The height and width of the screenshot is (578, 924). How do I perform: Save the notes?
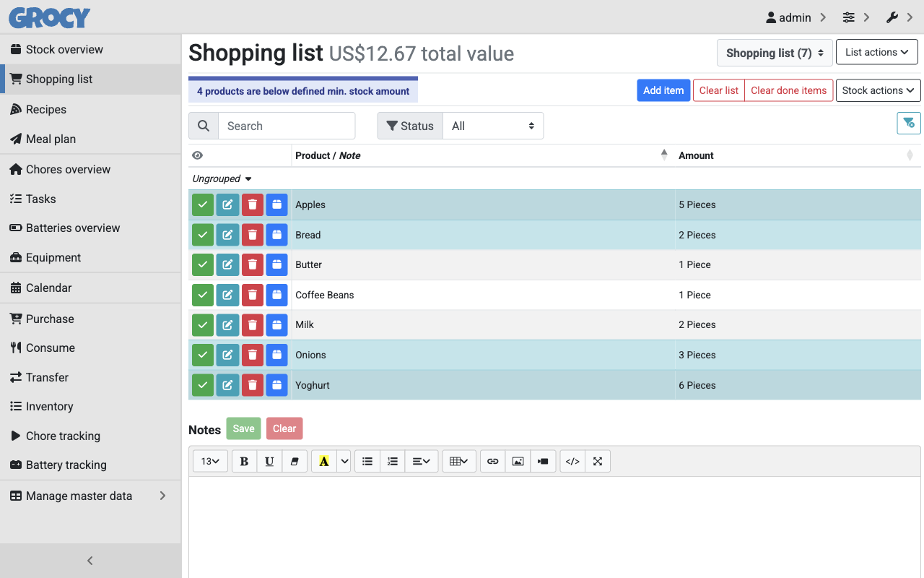[x=243, y=428]
